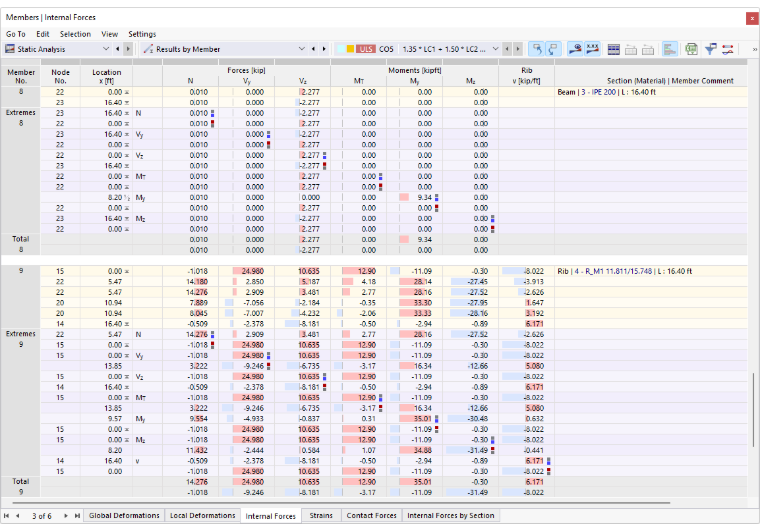Click the Static Analysis icon
Viewport: 760px width, 531px height.
tap(10, 49)
